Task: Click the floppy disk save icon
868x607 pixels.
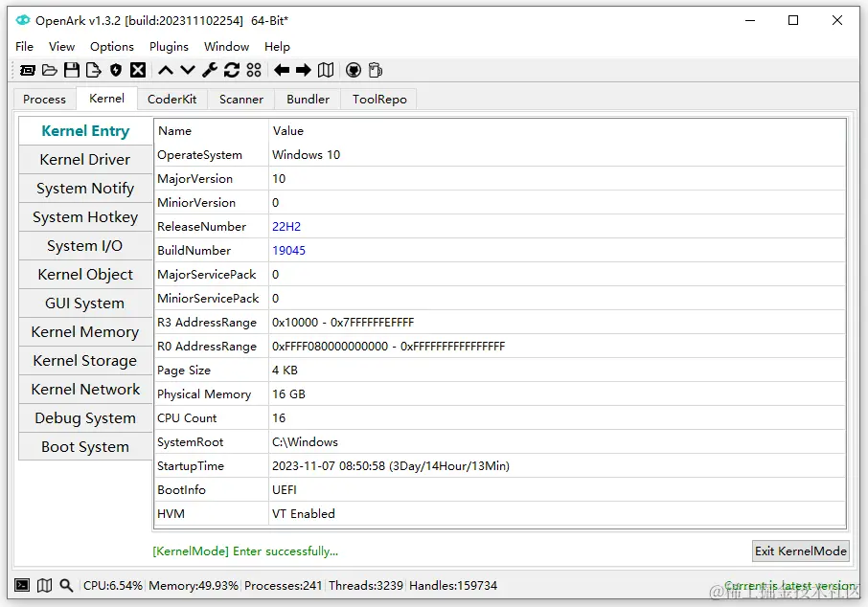Action: 72,70
